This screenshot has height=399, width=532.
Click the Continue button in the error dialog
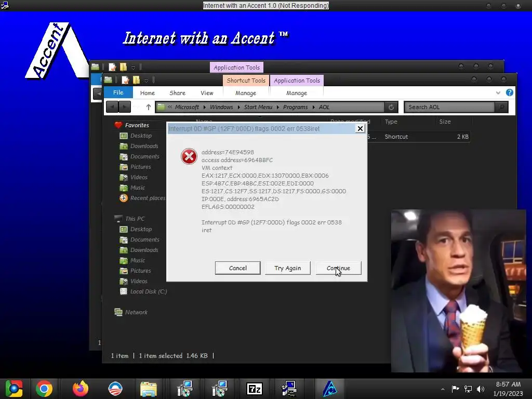(338, 268)
